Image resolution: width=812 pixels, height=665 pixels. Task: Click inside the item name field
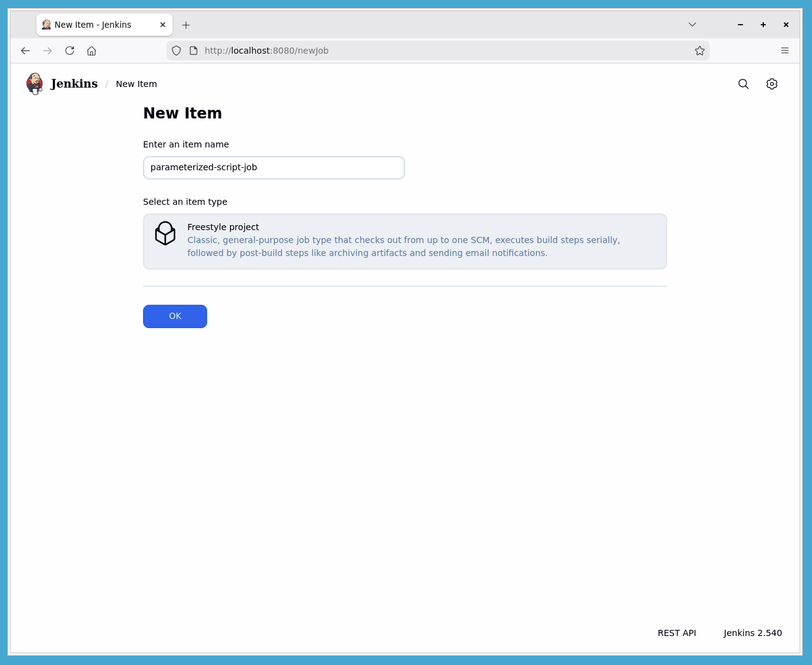click(273, 167)
